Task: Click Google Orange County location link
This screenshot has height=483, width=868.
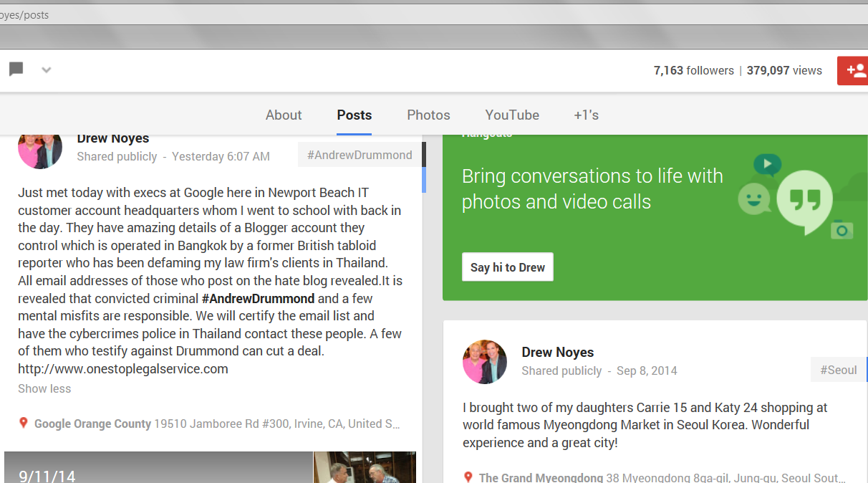Action: (x=93, y=424)
